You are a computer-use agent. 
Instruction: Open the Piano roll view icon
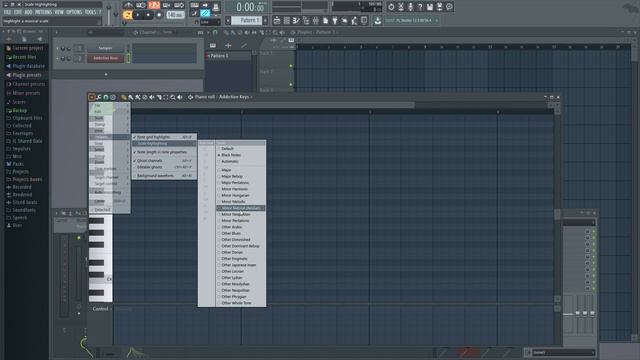(x=296, y=20)
